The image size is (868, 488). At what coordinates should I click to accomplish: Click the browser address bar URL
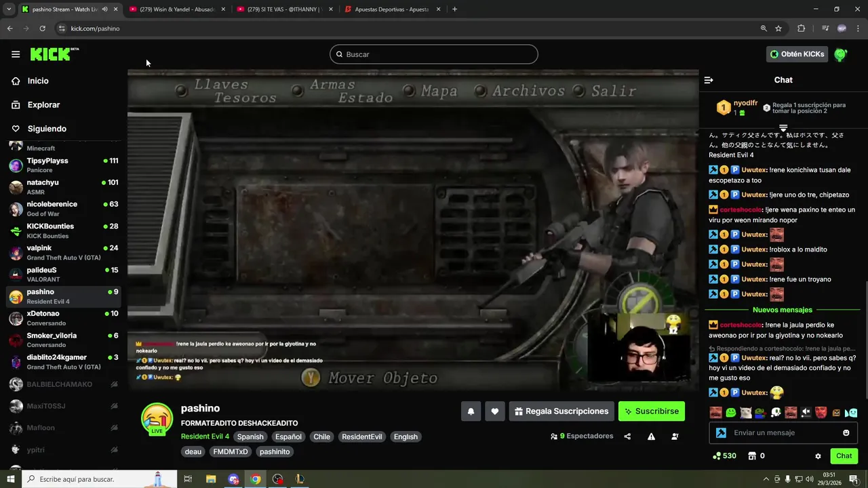95,28
